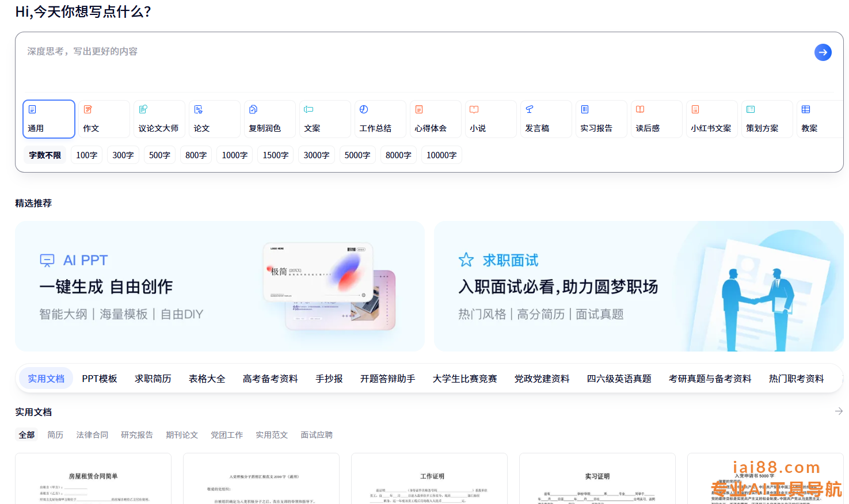Open the 工作证明 document thumbnail
This screenshot has height=504, width=849.
click(429, 479)
